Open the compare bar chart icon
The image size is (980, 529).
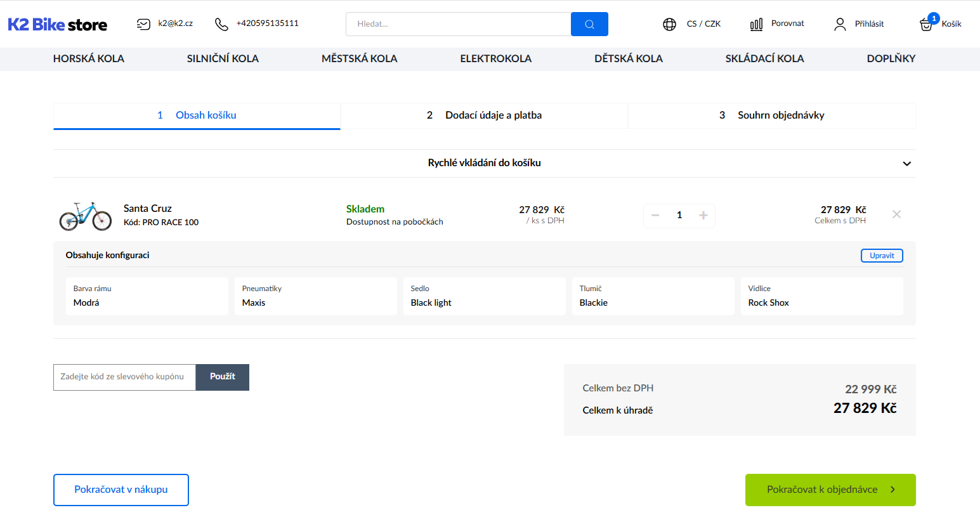pos(756,24)
